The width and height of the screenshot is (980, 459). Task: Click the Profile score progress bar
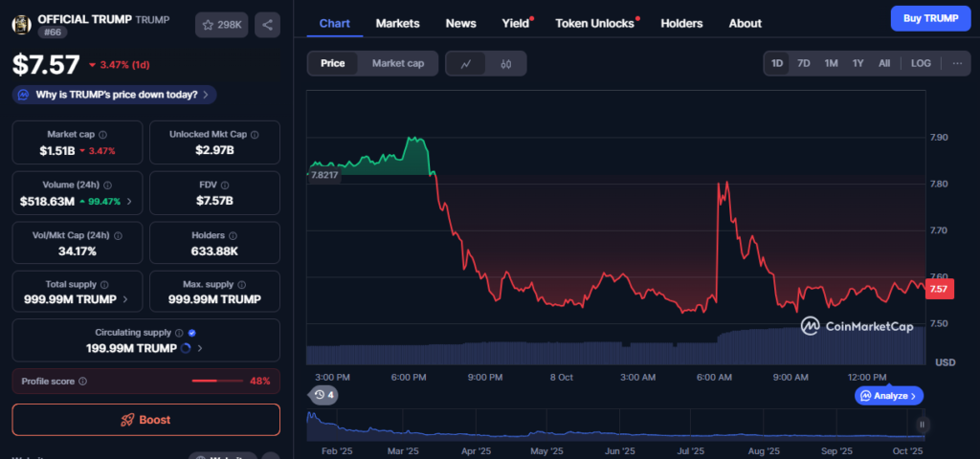click(216, 381)
